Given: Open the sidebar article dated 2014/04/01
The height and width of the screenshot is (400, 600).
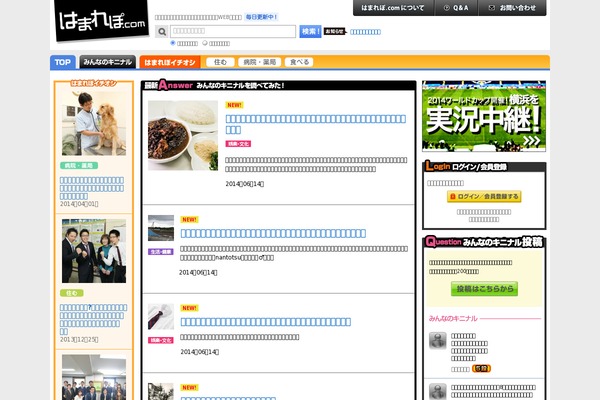Looking at the screenshot, I should [92, 188].
